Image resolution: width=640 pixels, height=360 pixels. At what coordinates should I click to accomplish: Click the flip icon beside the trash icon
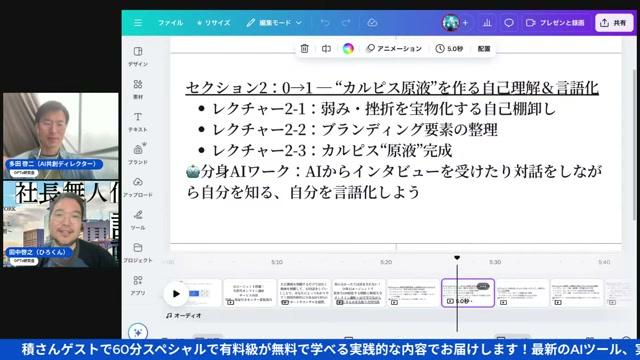click(x=326, y=49)
